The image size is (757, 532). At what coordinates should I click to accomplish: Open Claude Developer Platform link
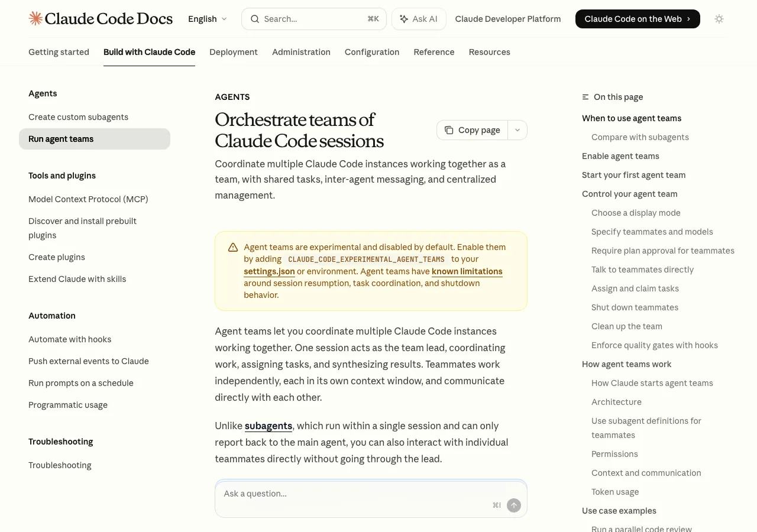click(508, 19)
